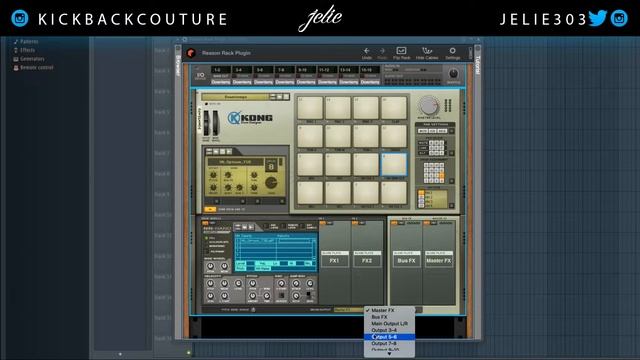Choose Master FX in the output menu
Viewport: 640px width, 360px height.
coord(389,310)
